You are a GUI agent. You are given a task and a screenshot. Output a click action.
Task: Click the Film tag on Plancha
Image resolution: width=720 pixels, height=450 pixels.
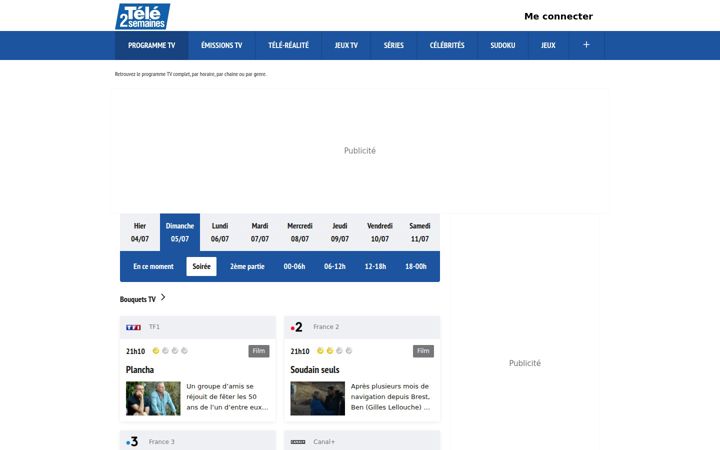coord(259,351)
